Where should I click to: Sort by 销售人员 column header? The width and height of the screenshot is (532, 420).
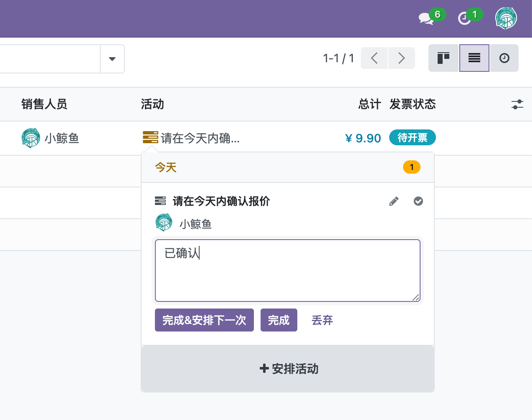(44, 104)
